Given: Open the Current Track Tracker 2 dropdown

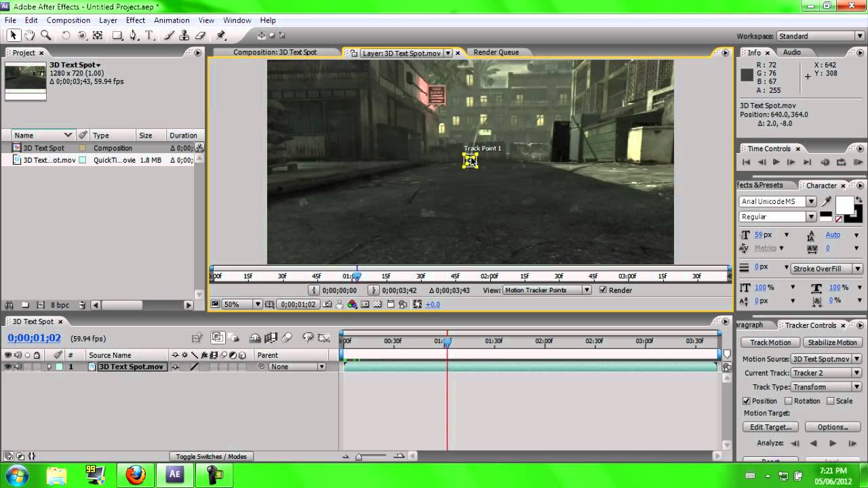Looking at the screenshot, I should pos(826,373).
